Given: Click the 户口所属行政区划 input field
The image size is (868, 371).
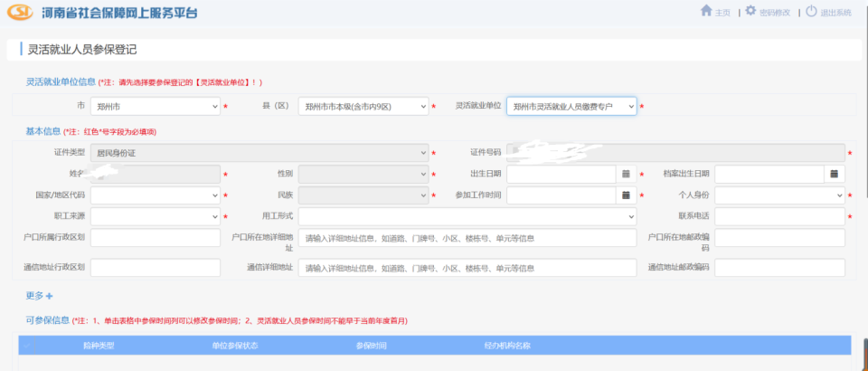Looking at the screenshot, I should pyautogui.click(x=156, y=238).
